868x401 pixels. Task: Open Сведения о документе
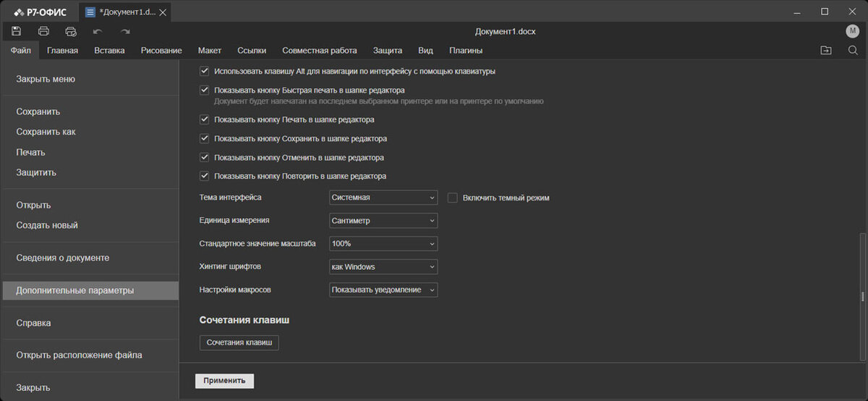tap(89, 258)
